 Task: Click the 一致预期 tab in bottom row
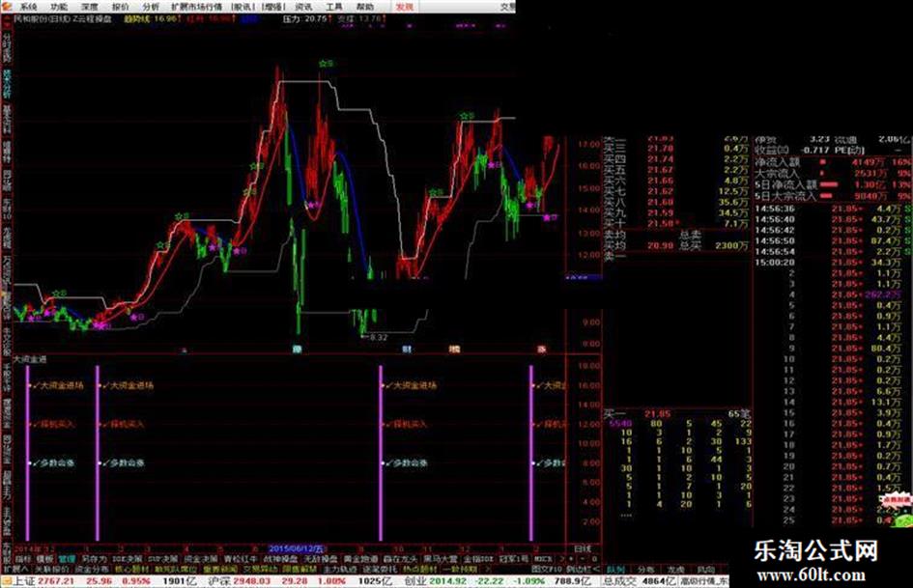point(460,569)
